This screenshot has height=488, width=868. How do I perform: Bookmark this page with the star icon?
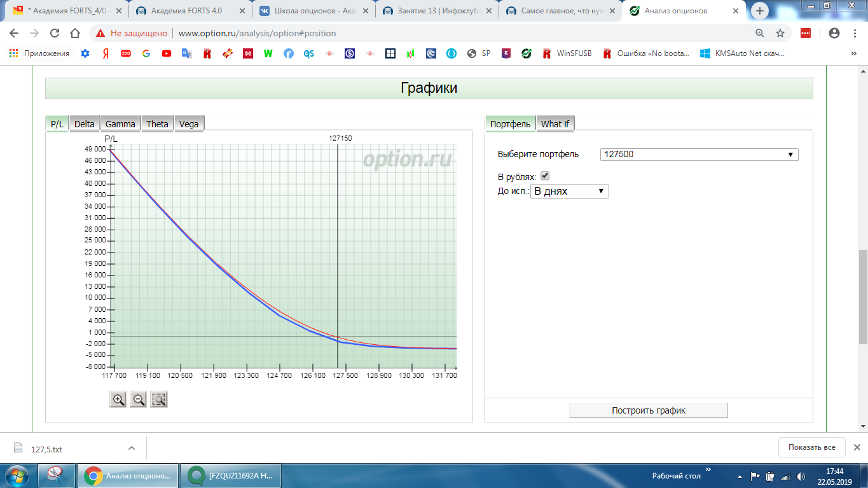pyautogui.click(x=780, y=33)
